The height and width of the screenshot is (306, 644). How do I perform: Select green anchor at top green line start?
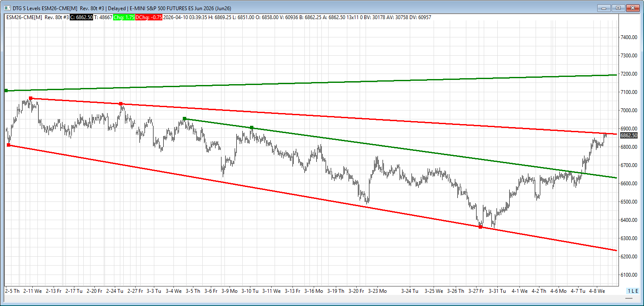coord(6,91)
